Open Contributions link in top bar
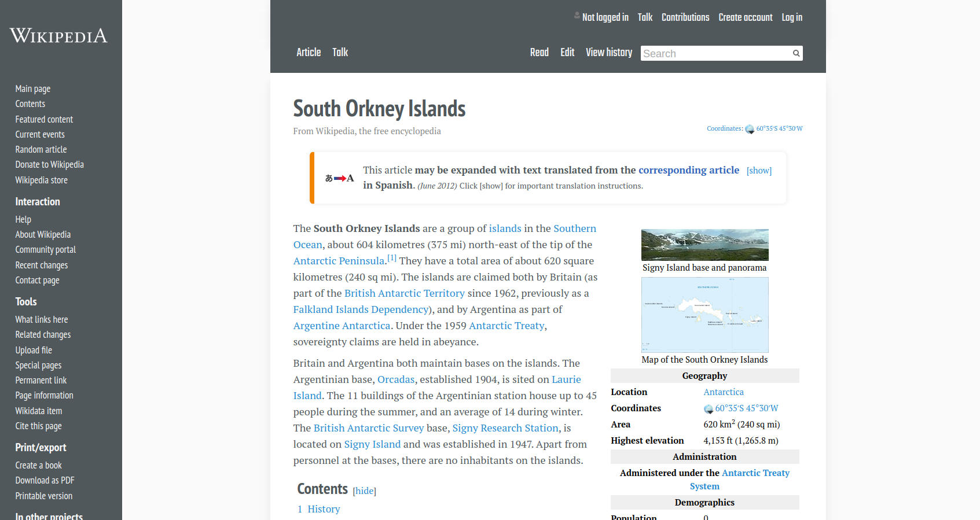980x520 pixels. pyautogui.click(x=685, y=17)
